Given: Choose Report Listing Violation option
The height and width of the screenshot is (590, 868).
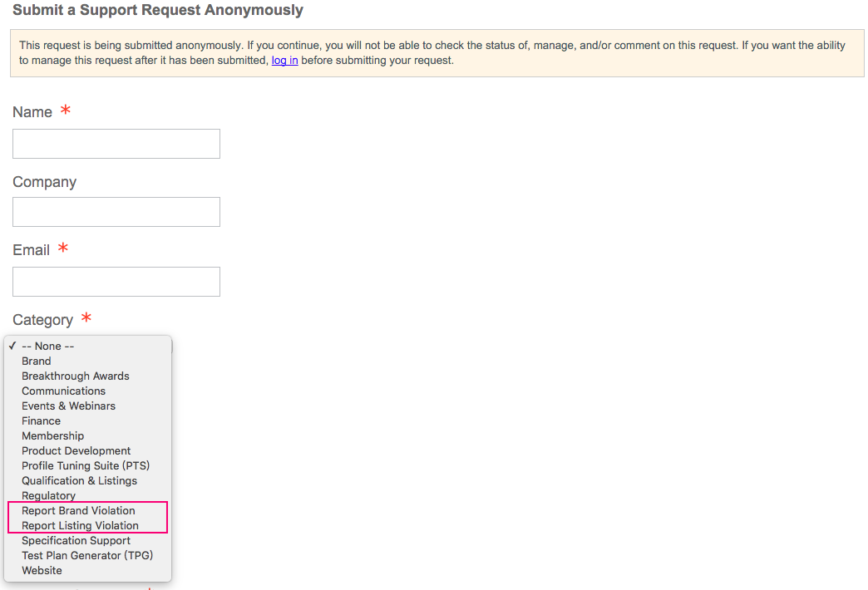Looking at the screenshot, I should click(x=81, y=525).
